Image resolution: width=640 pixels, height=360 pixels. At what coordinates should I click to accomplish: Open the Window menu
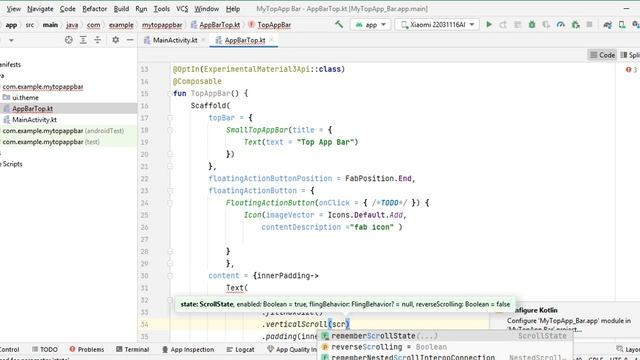pyautogui.click(x=207, y=9)
